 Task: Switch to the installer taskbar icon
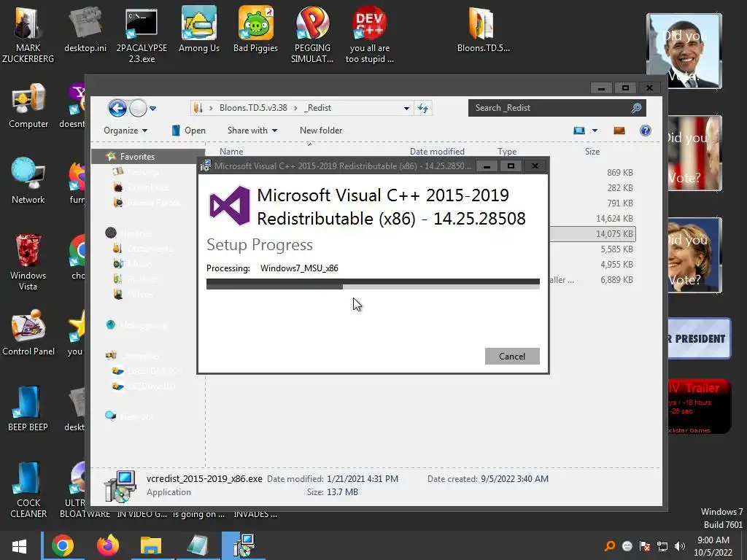click(244, 546)
